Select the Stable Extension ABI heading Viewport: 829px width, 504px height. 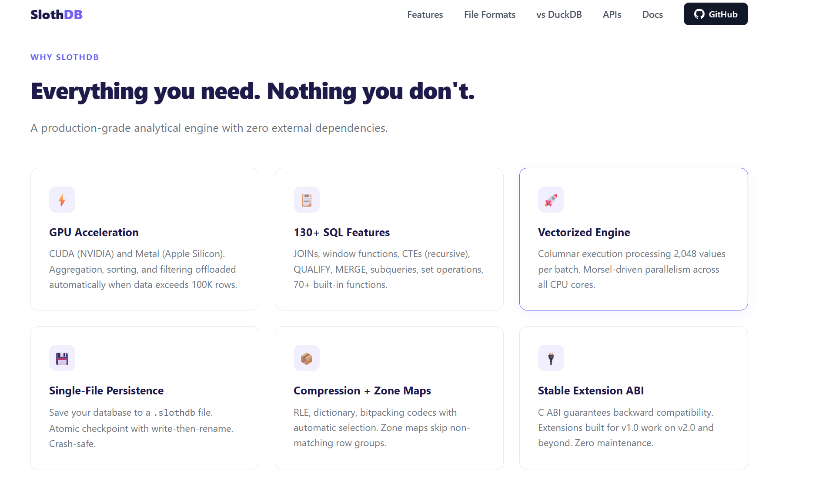pos(591,391)
